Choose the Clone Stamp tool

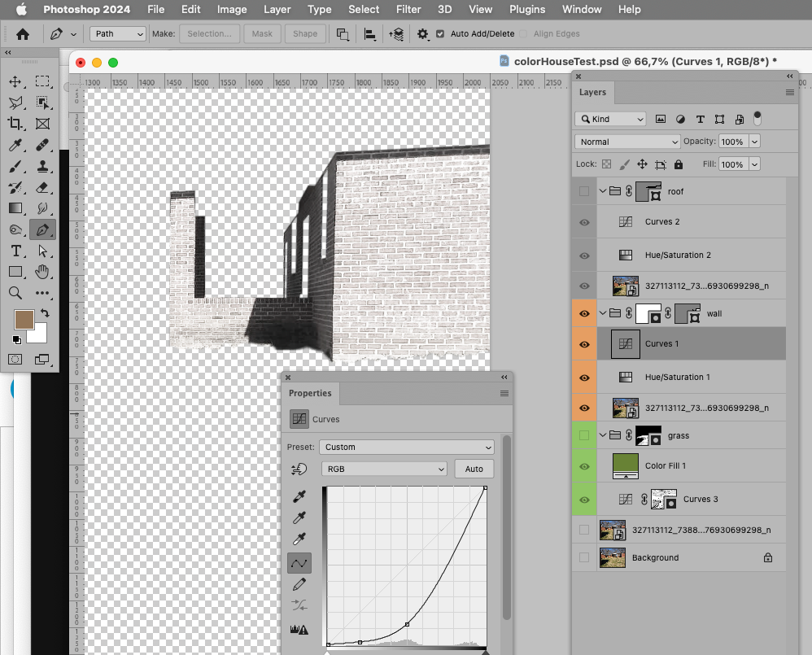point(42,166)
